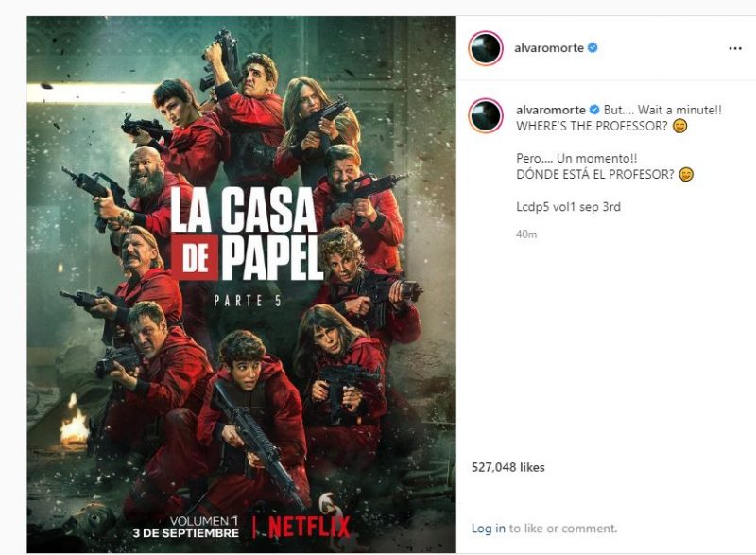Open the three-dot more options menu
The width and height of the screenshot is (756, 555).
(735, 48)
